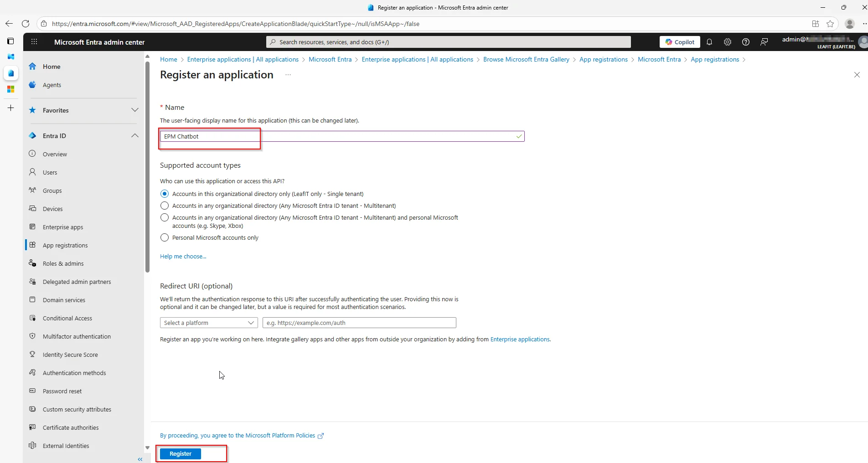Follow the Enterprise applications inline link
This screenshot has width=868, height=463.
point(520,340)
